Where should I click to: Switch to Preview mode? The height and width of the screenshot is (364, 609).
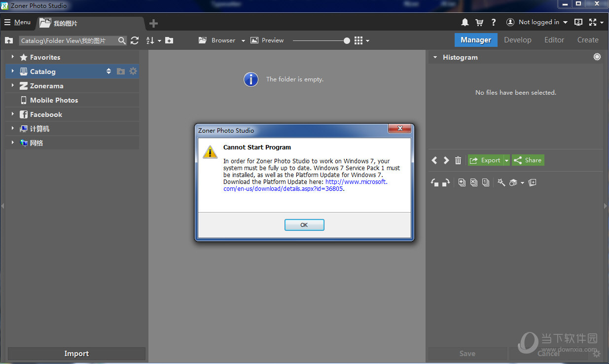(267, 40)
